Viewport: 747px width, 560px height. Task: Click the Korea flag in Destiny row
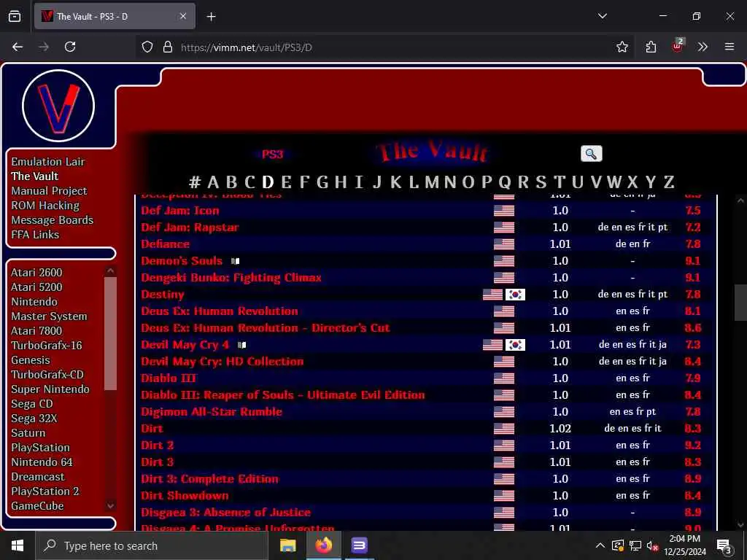[515, 295]
